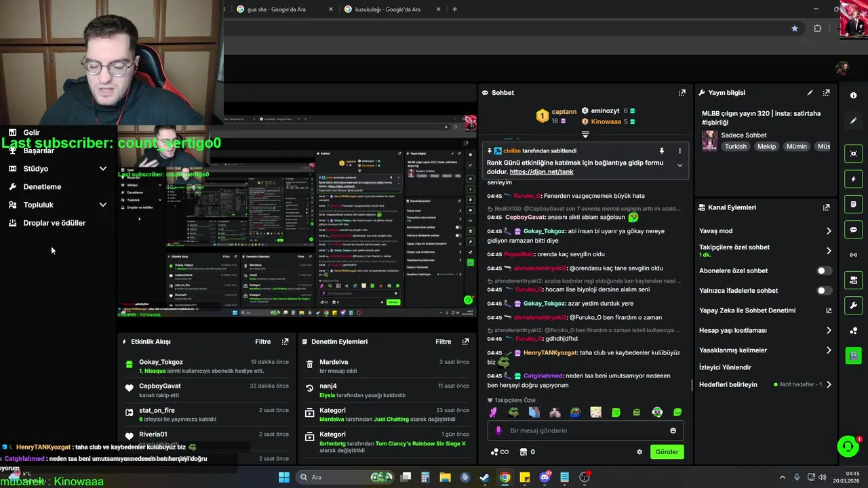Open the Yapay Zeka ile Sohbet Denetimi external link icon
This screenshot has height=488, width=868.
pyautogui.click(x=829, y=310)
